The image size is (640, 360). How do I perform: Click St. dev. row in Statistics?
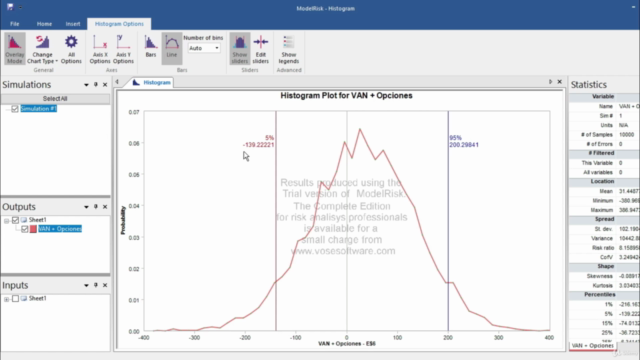604,229
